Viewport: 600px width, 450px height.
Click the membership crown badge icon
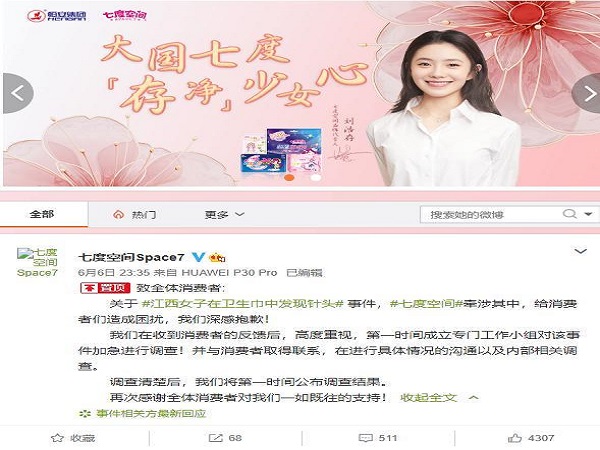tap(217, 258)
